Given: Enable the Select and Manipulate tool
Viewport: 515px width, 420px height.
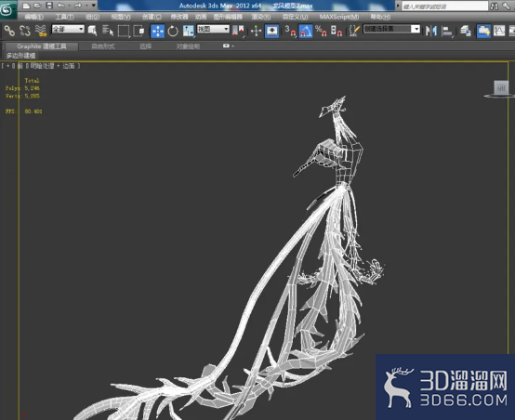Looking at the screenshot, I should 256,32.
